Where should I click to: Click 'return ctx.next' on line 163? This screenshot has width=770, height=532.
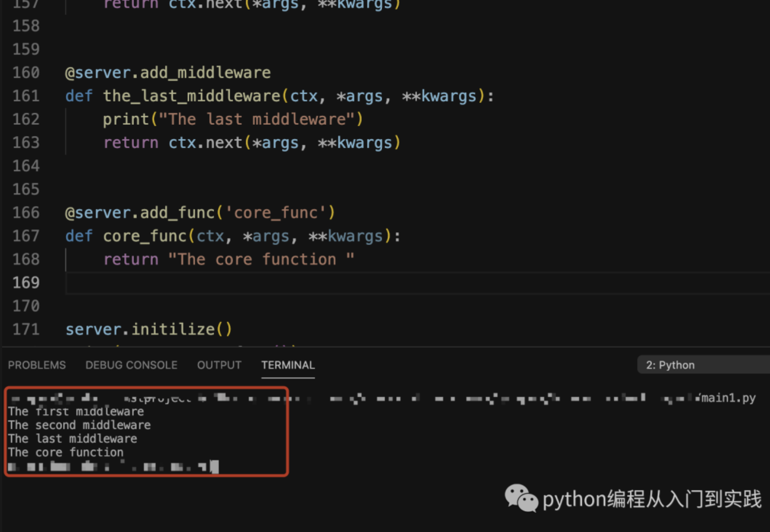(x=173, y=143)
